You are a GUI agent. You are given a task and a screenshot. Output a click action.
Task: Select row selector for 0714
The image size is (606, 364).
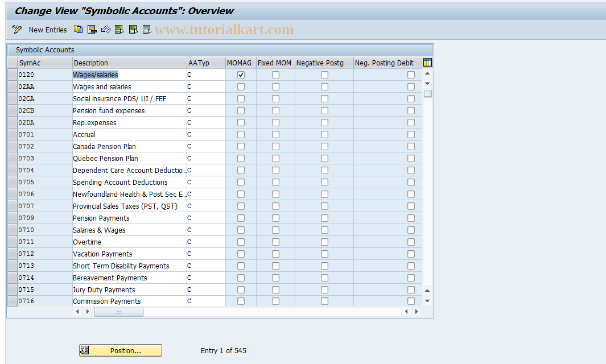tap(13, 278)
